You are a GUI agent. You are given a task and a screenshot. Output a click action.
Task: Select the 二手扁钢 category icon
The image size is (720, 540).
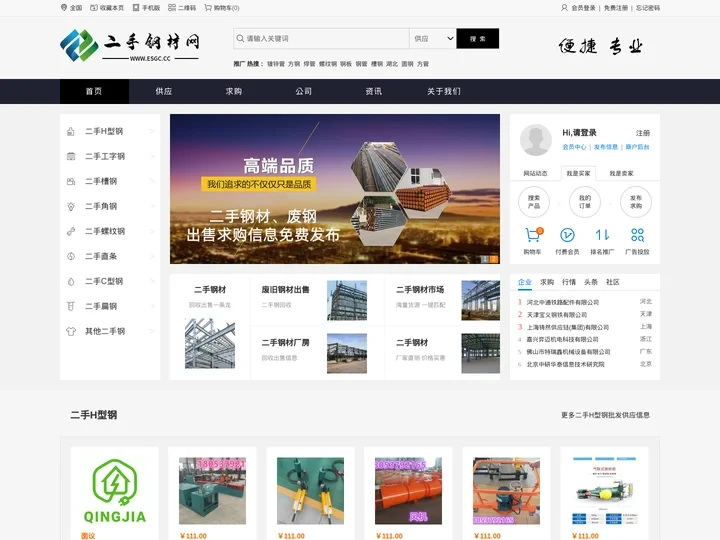[x=71, y=306]
